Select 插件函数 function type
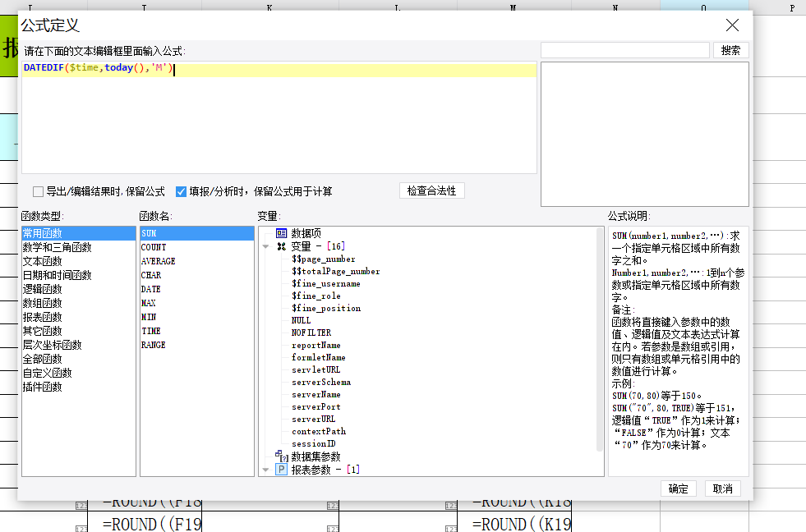 [79, 388]
